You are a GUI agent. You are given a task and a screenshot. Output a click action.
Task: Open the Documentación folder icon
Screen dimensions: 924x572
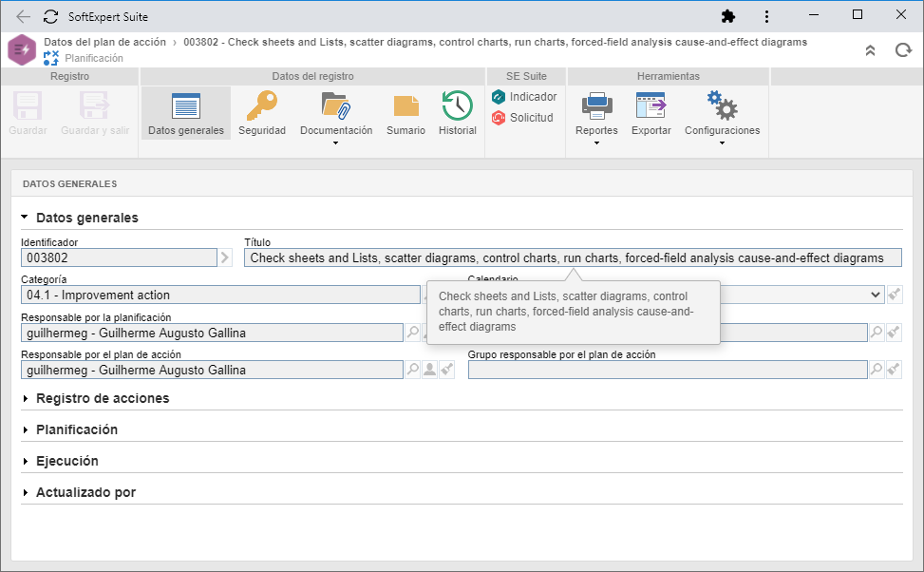click(x=336, y=106)
